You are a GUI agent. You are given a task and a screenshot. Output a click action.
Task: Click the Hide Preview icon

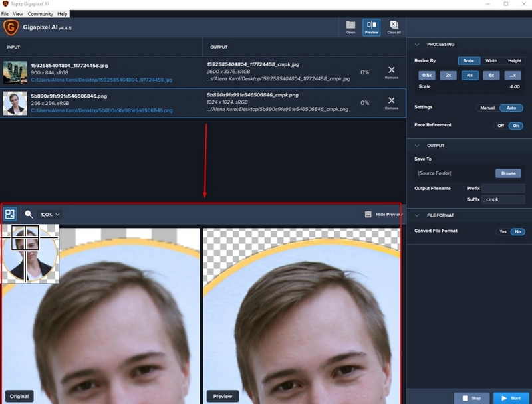point(368,215)
